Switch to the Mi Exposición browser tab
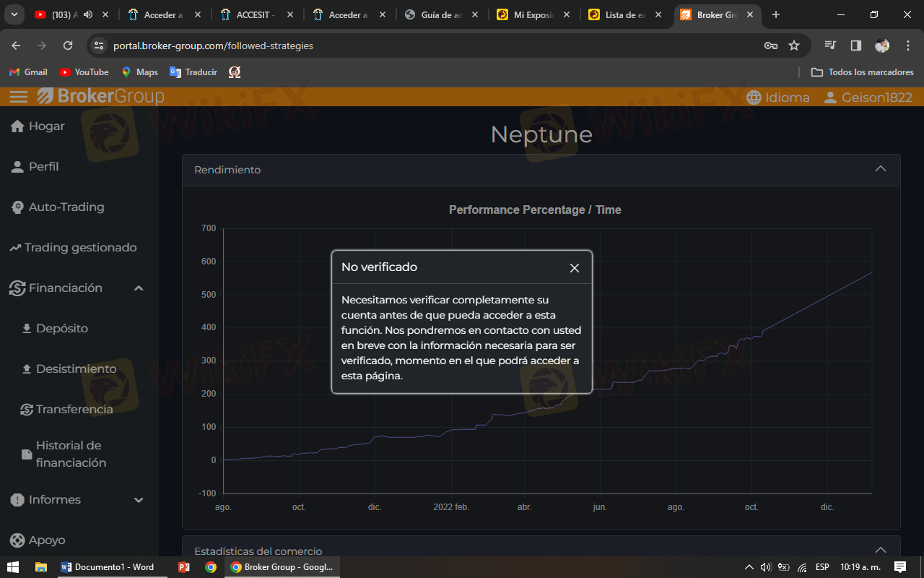The image size is (924, 578). [533, 14]
